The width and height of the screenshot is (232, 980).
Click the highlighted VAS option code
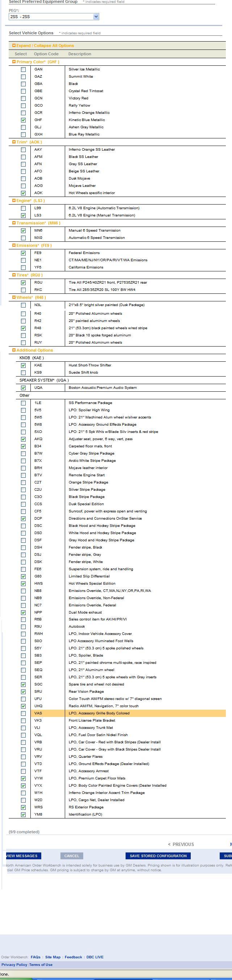pyautogui.click(x=38, y=713)
